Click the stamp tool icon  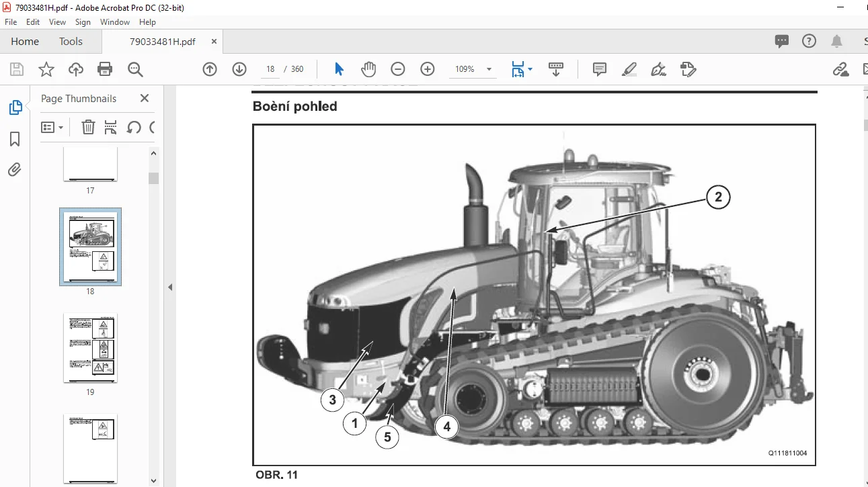click(x=688, y=69)
